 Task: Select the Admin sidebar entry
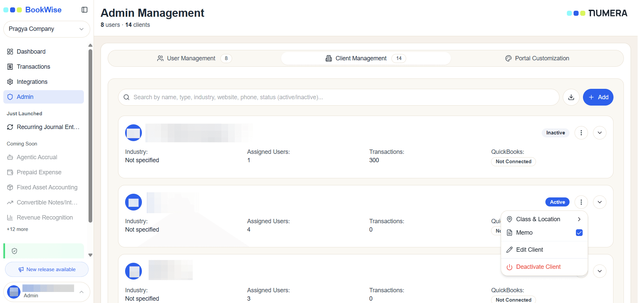[44, 97]
